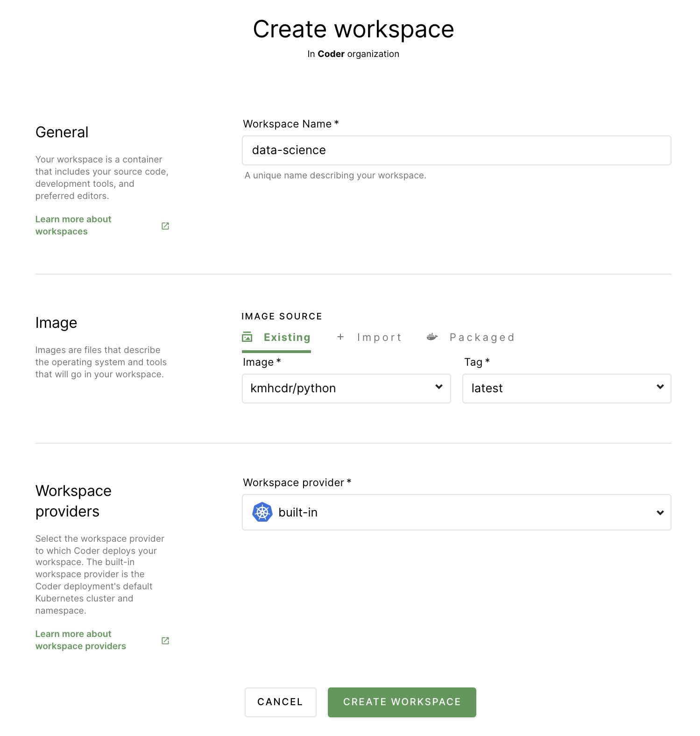Open the Image dropdown showing kmhcdr/python
The width and height of the screenshot is (700, 736).
point(346,389)
